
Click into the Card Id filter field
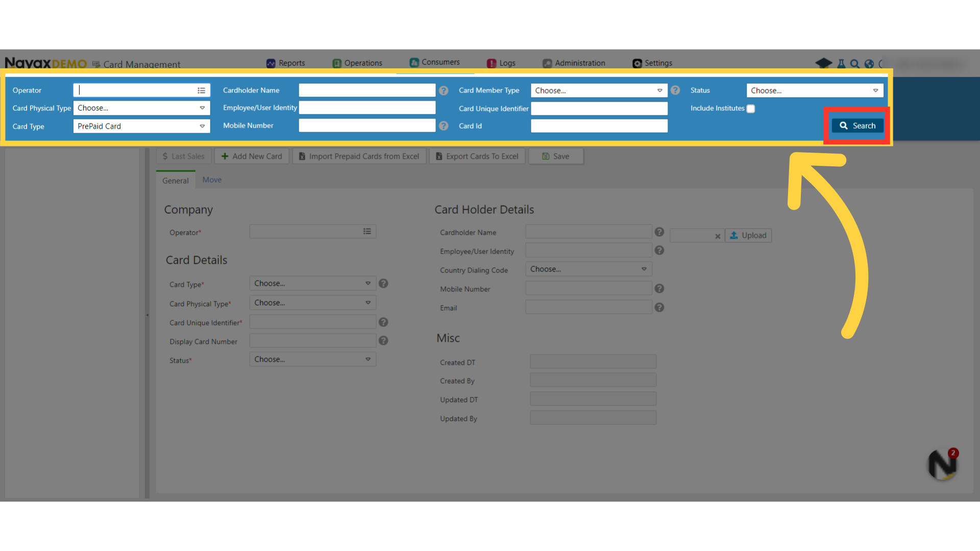click(x=599, y=126)
